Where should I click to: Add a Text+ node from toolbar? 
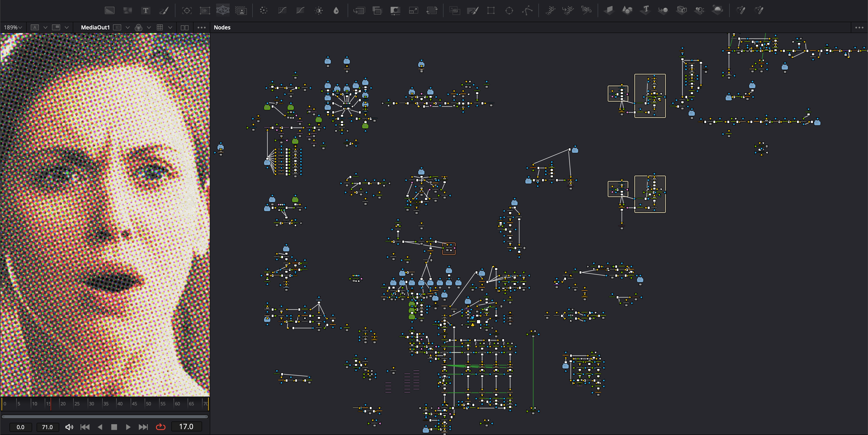146,10
